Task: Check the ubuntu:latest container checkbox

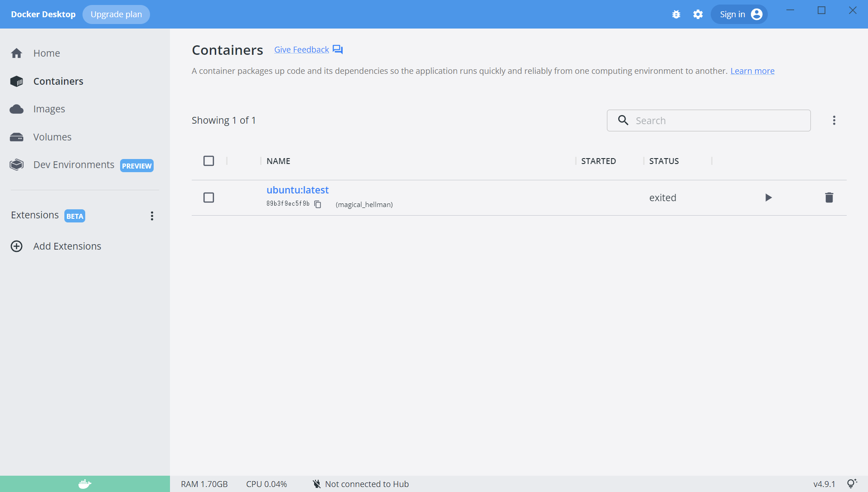Action: 209,198
